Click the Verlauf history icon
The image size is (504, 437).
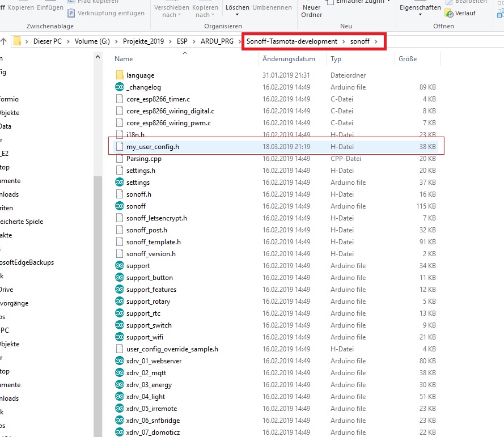[449, 13]
